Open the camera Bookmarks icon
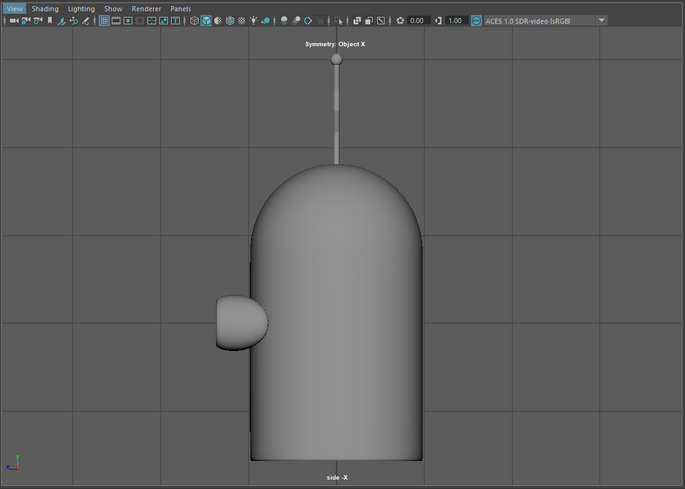The height and width of the screenshot is (489, 685). 50,21
